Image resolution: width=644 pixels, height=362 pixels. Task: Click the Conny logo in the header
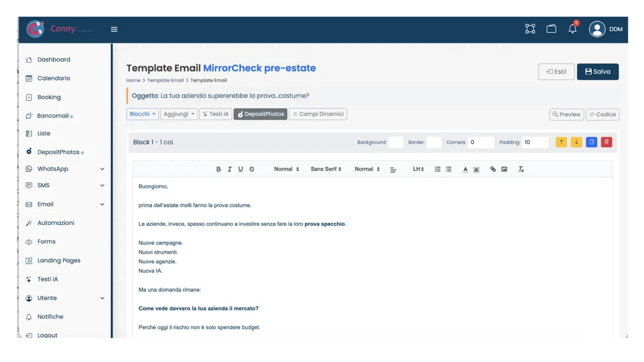tap(60, 29)
